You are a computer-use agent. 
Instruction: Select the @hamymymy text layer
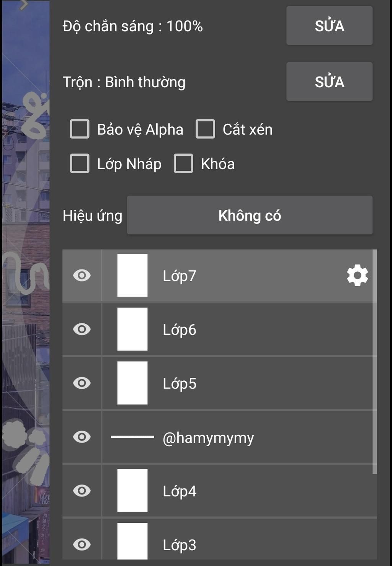[208, 437]
